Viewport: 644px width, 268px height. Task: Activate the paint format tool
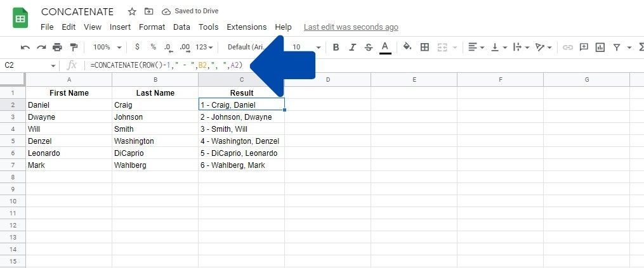[x=74, y=47]
